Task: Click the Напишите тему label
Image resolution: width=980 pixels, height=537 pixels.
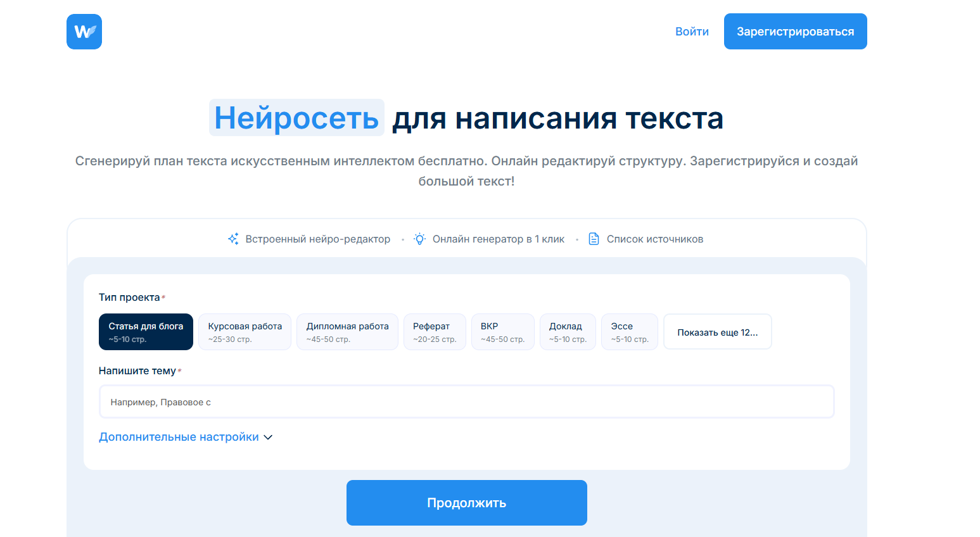Action: tap(137, 371)
